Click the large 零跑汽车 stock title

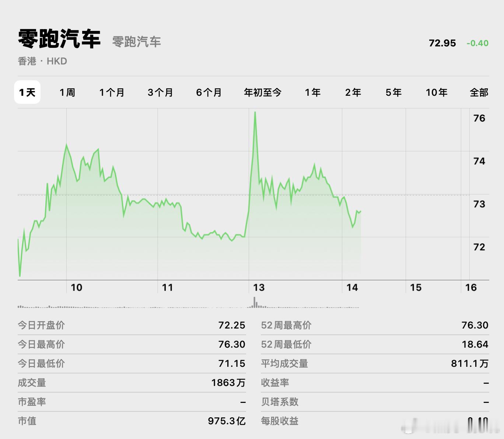point(59,39)
